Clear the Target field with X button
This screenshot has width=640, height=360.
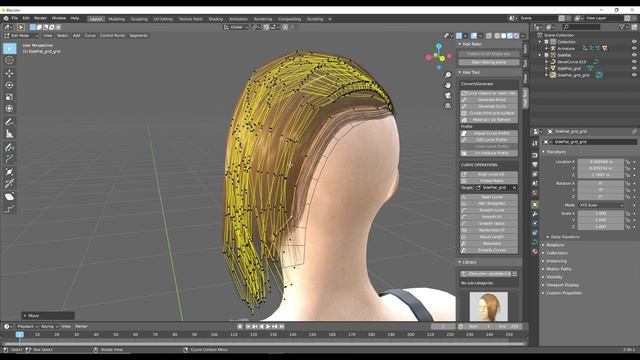point(514,188)
